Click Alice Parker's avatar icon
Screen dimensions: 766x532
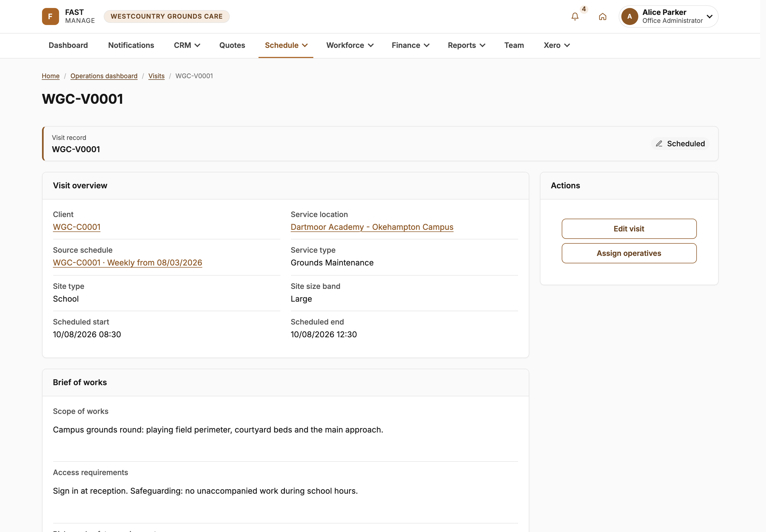629,16
